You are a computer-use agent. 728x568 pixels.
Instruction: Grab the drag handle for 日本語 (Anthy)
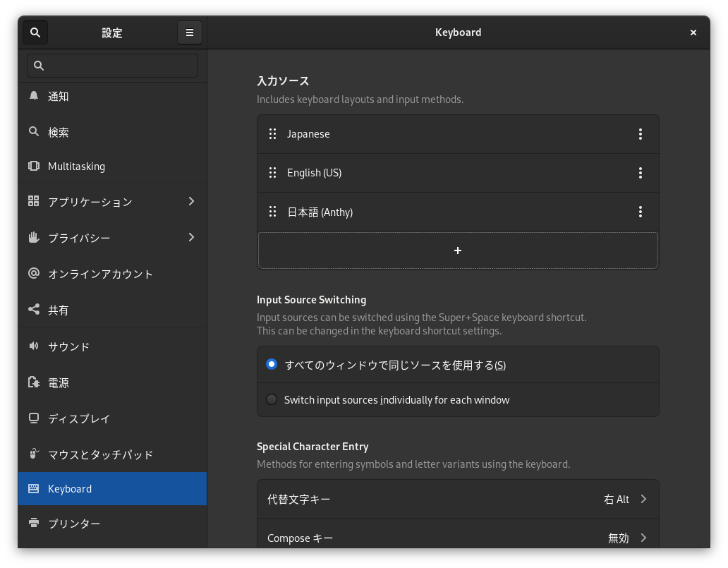(272, 212)
